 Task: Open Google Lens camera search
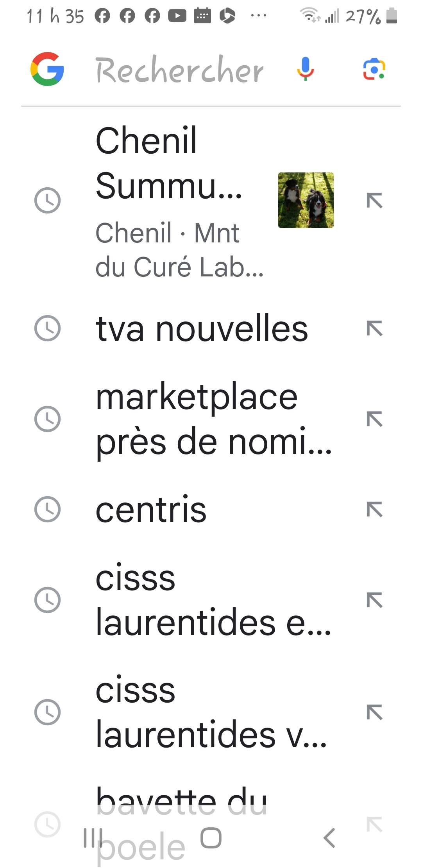click(374, 69)
